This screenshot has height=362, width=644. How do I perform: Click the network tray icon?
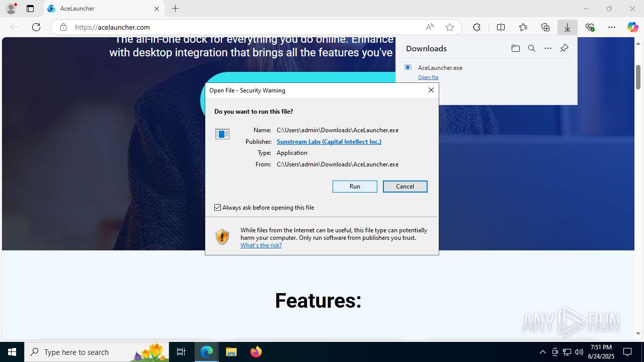coord(567,352)
